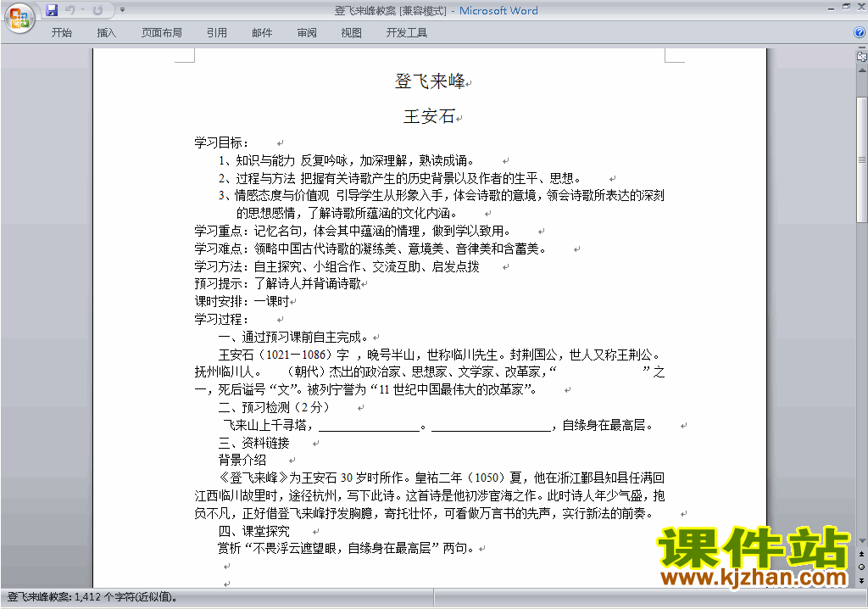Viewport: 868px width, 609px height.
Task: Click the line 背景介绍
Action: (242, 460)
